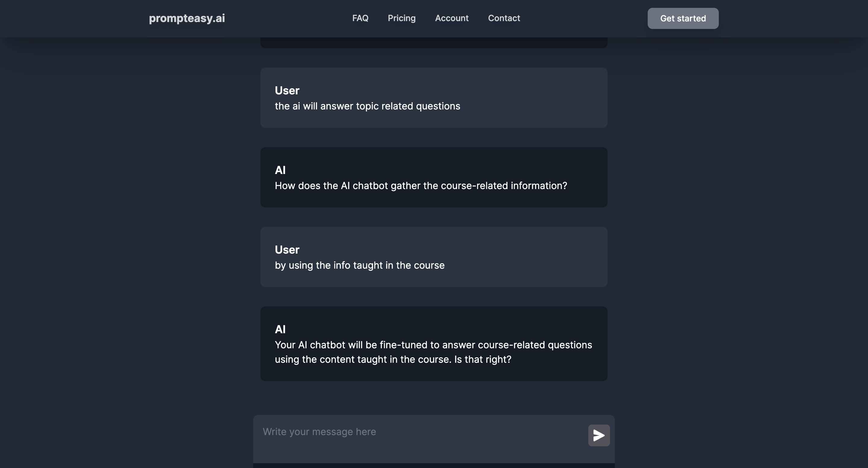Click the AI label above the gather question
Viewport: 868px width, 468px height.
280,170
